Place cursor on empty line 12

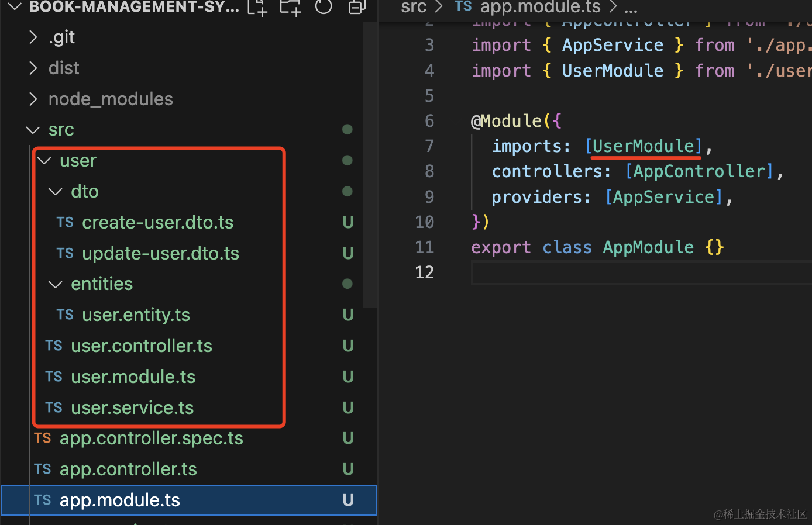585,272
